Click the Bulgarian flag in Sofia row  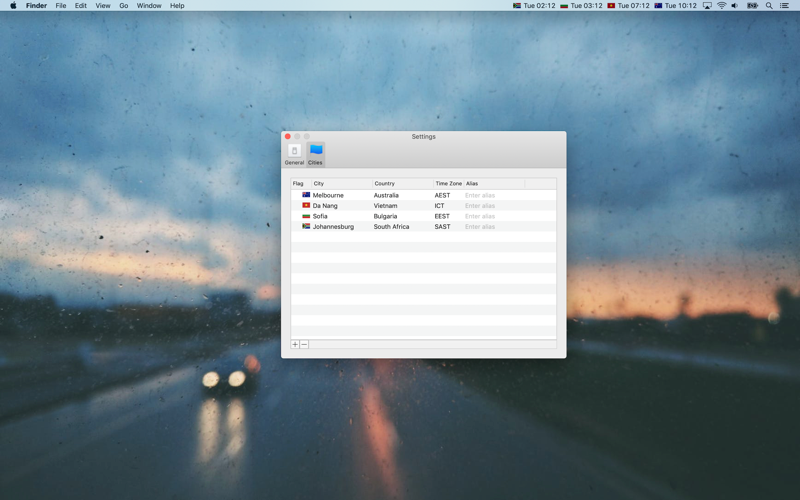pyautogui.click(x=306, y=216)
